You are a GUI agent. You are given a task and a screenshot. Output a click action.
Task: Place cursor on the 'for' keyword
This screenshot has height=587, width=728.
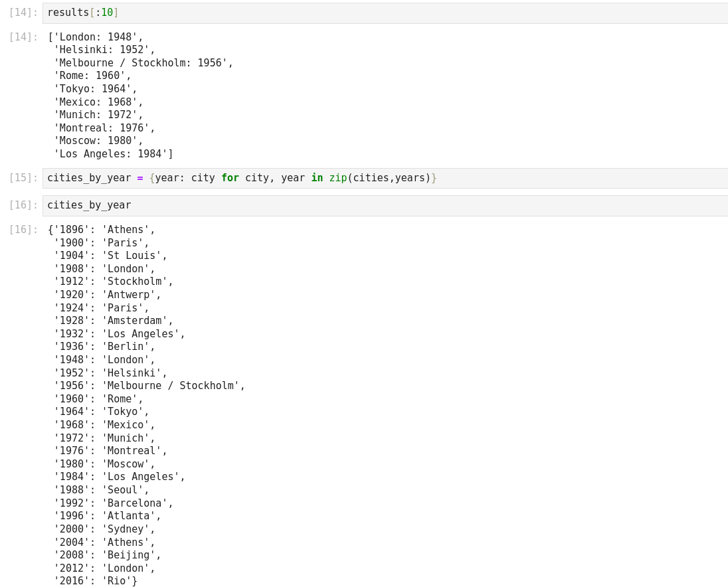(x=230, y=179)
